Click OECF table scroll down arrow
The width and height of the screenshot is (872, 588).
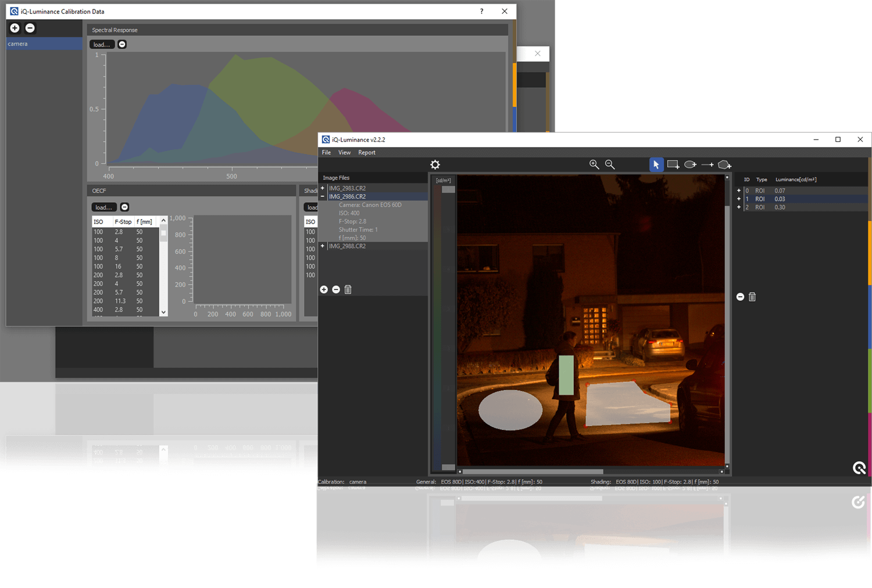(x=163, y=312)
